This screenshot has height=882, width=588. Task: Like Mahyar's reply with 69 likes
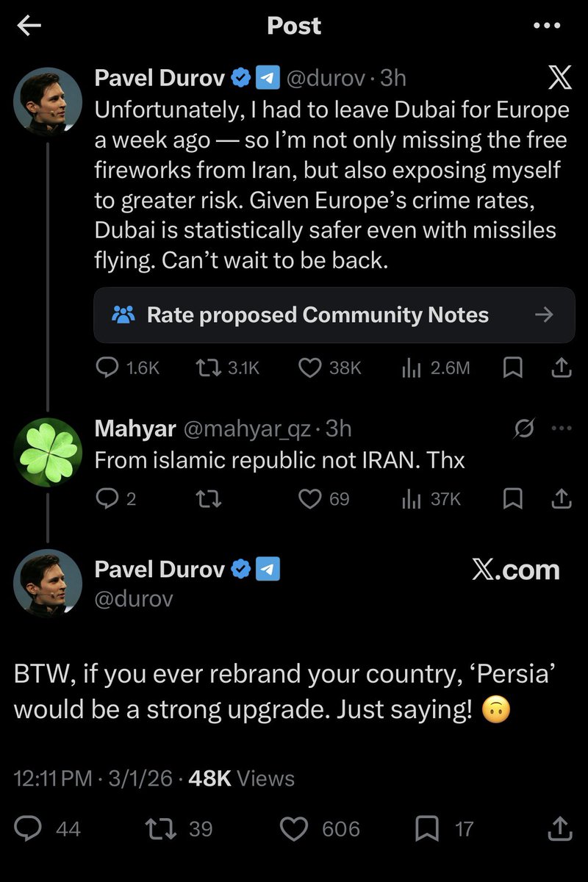click(x=323, y=499)
